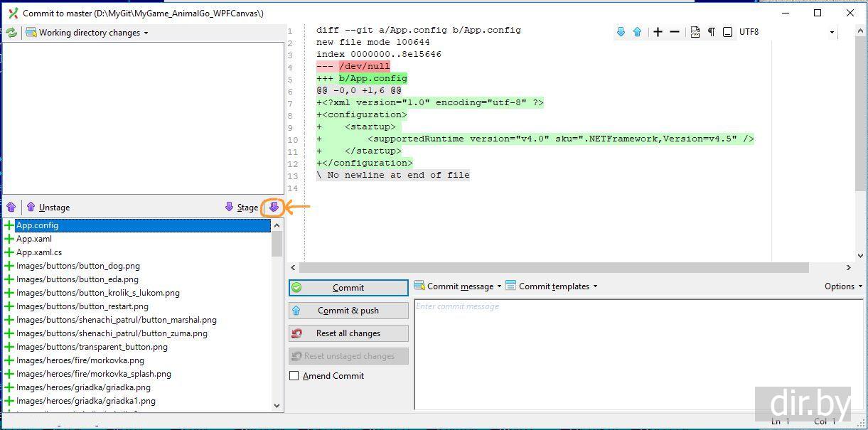This screenshot has width=868, height=430.
Task: Click the refresh working directory icon
Action: click(11, 33)
